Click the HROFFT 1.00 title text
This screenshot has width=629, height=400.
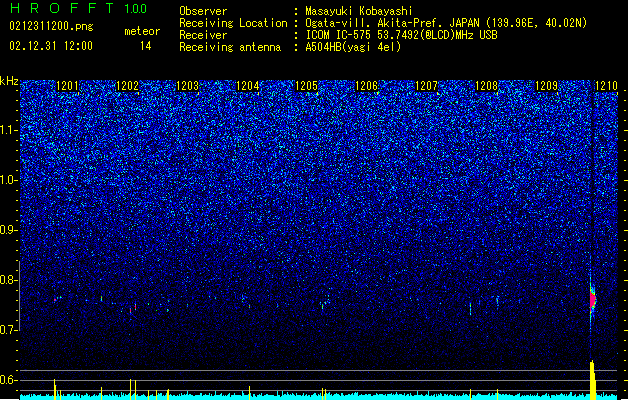[x=79, y=8]
